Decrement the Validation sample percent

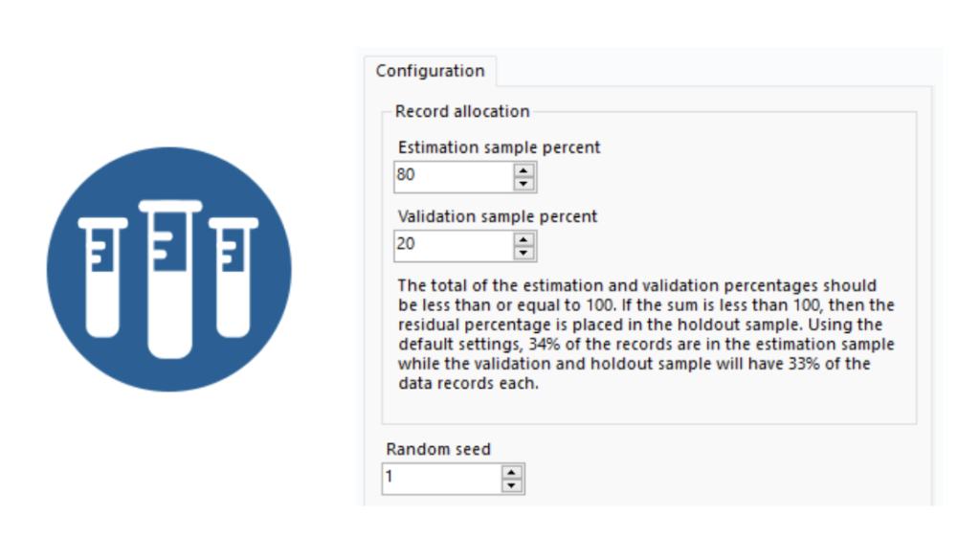[x=523, y=252]
